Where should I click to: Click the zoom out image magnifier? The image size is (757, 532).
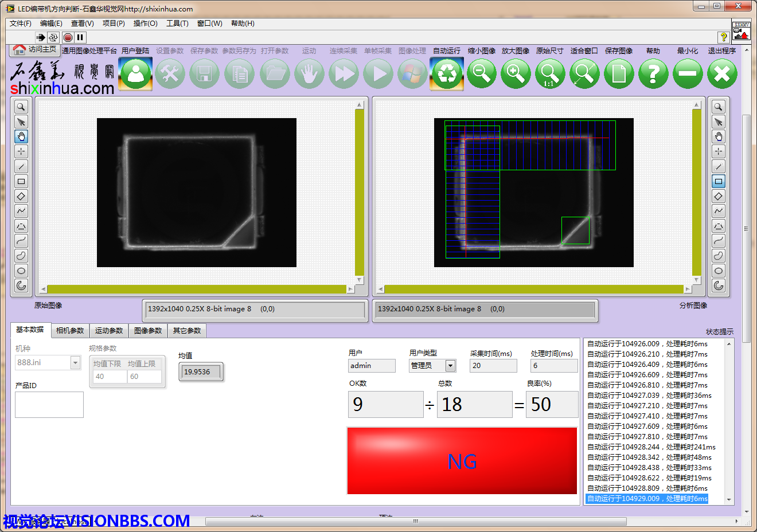[481, 74]
